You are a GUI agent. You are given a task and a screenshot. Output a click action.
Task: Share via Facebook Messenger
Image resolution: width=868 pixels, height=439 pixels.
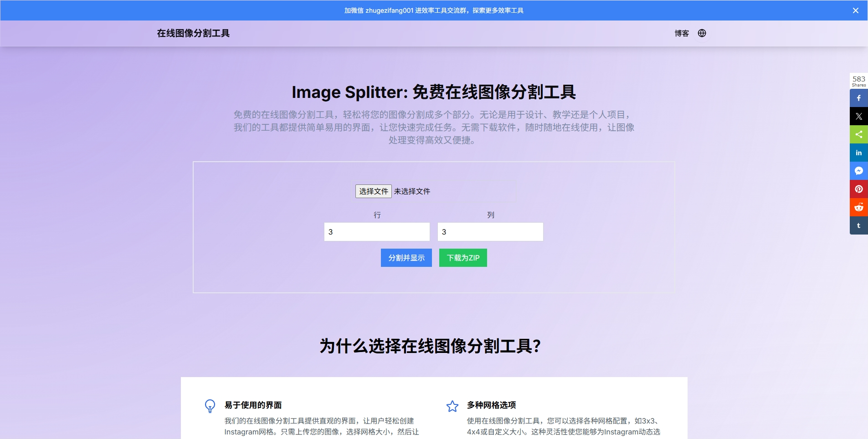point(858,170)
